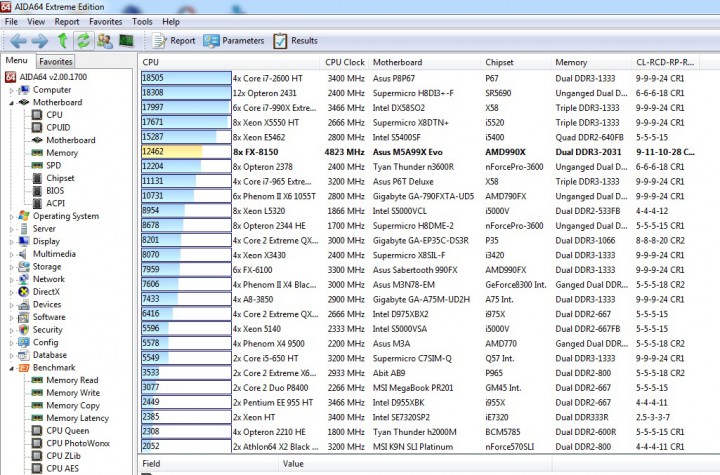
Task: Click the CPU column header
Action: 229,62
